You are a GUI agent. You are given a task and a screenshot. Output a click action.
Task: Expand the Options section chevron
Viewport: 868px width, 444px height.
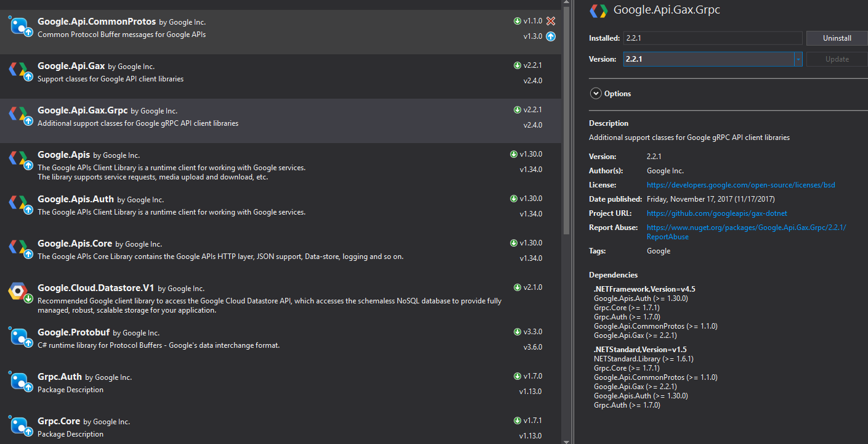click(x=596, y=94)
